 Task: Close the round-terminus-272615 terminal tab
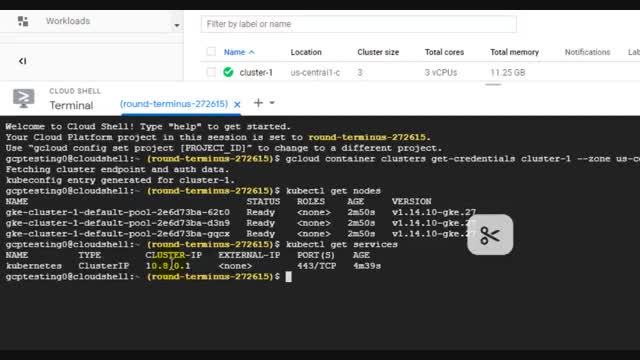pos(237,104)
